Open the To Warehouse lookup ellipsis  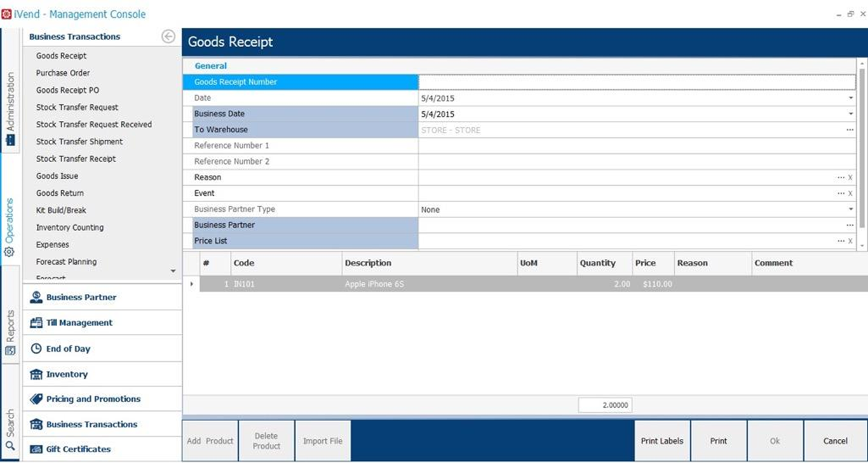pos(850,130)
